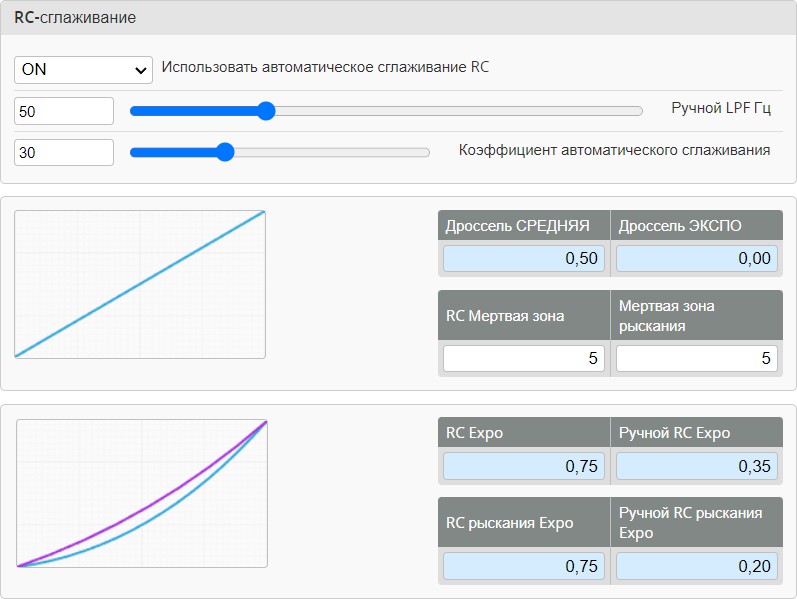The width and height of the screenshot is (797, 599).
Task: Click the 'RC рыскания Expo' value field
Action: [524, 566]
